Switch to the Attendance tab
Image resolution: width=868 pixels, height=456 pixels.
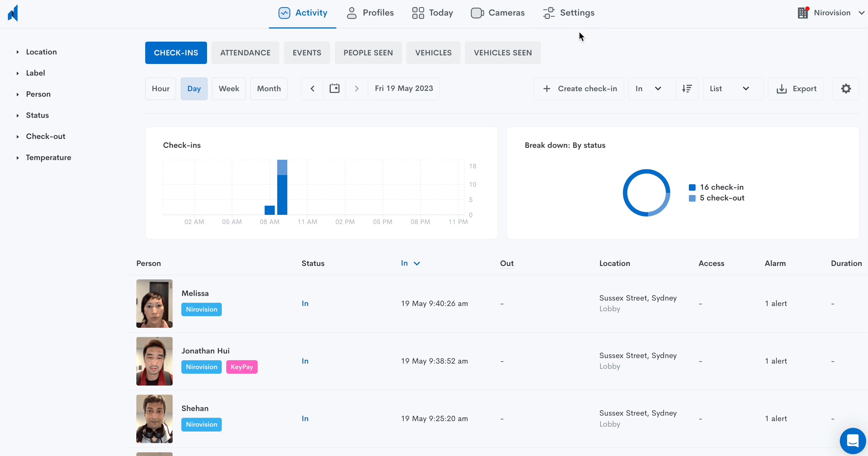coord(245,53)
